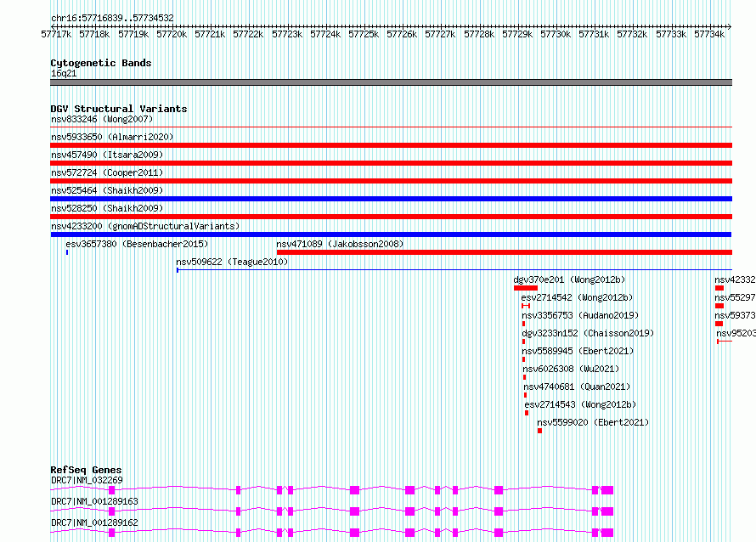Viewport: 756px width, 542px height.
Task: Click the ruler's left arrow end
Action: (x=53, y=26)
